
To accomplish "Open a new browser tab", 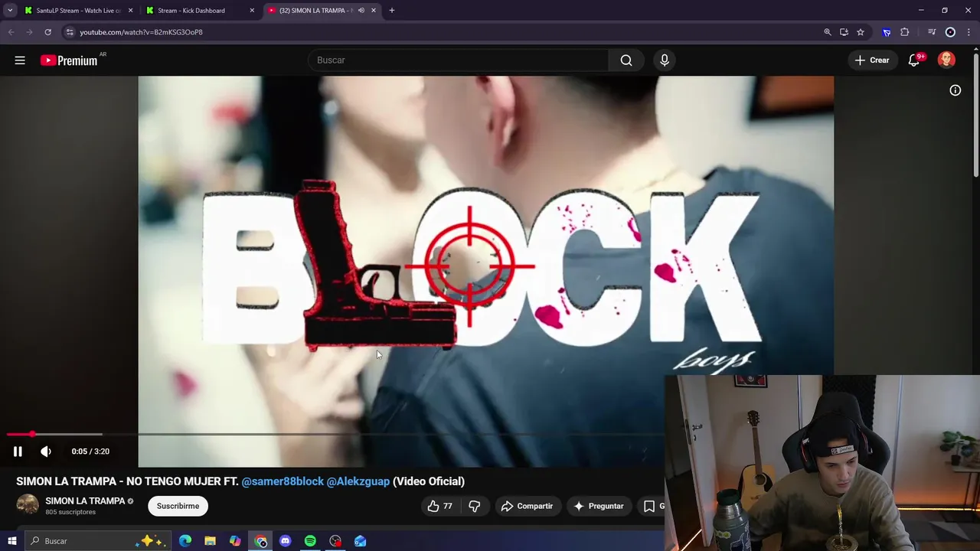I will (392, 11).
